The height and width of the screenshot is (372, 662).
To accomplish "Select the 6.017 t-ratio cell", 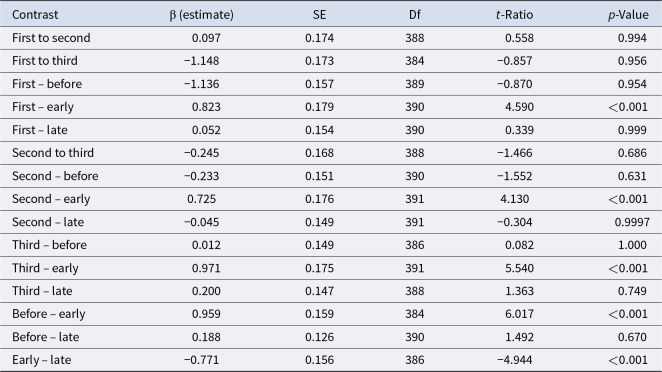I will 519,314.
